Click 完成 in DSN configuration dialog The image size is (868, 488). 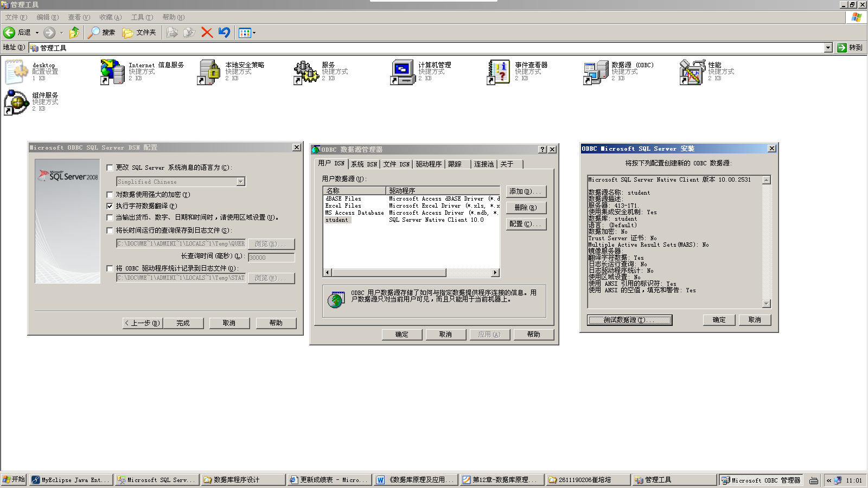pyautogui.click(x=183, y=323)
